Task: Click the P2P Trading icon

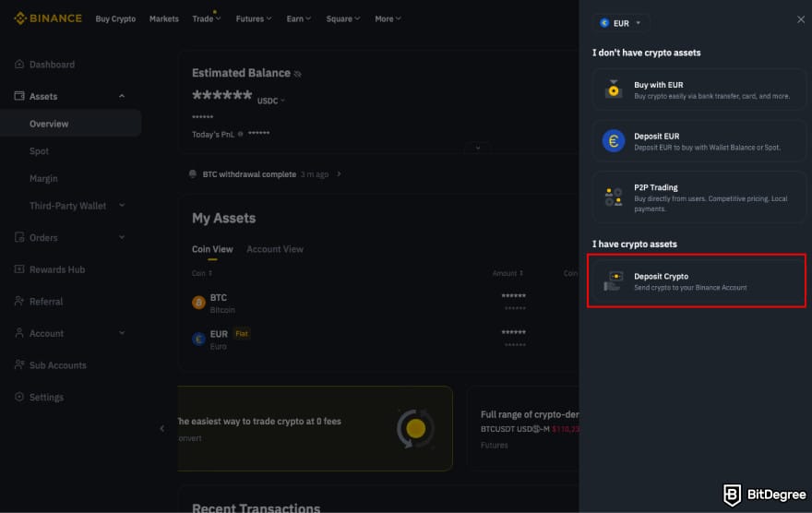Action: click(x=614, y=197)
